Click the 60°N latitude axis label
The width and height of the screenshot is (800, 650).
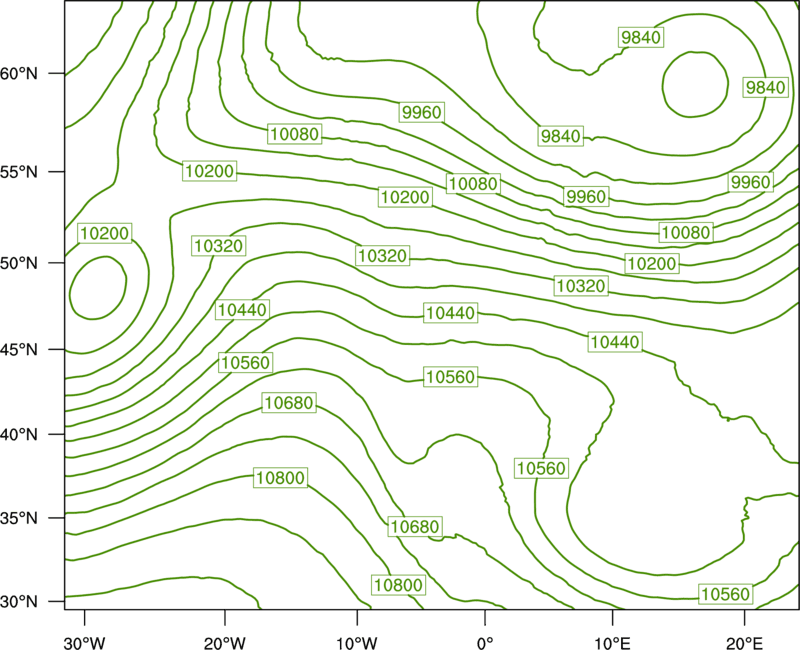click(19, 74)
